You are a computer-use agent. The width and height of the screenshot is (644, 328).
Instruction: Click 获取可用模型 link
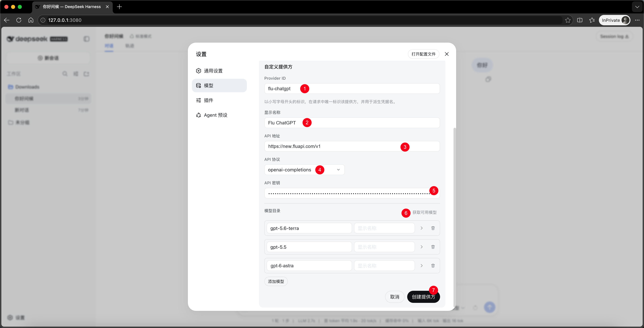coord(424,212)
